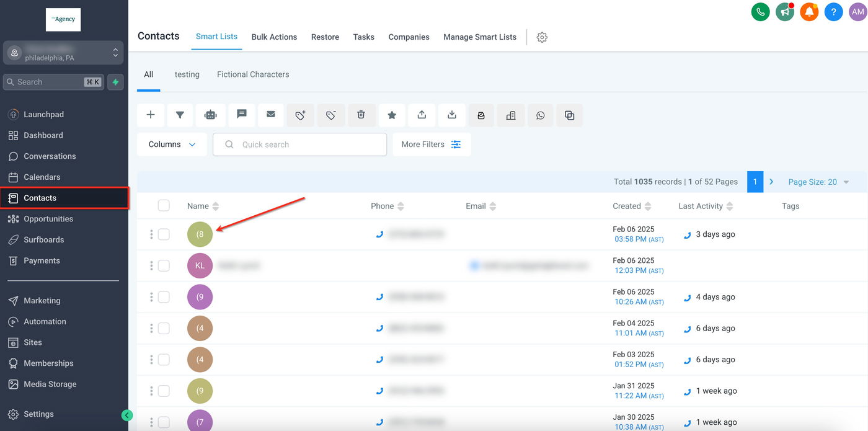Viewport: 868px width, 431px height.
Task: Click the send email envelope icon
Action: [271, 115]
